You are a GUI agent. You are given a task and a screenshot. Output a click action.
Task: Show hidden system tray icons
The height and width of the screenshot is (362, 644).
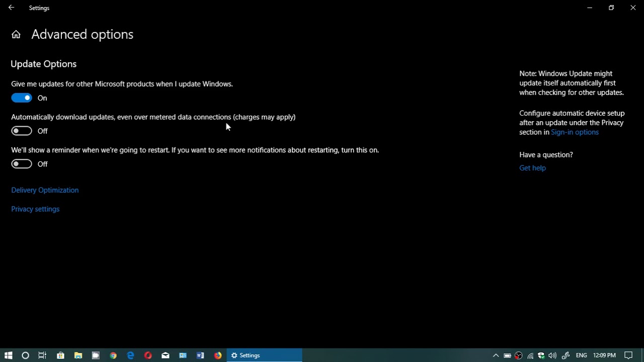pyautogui.click(x=496, y=355)
